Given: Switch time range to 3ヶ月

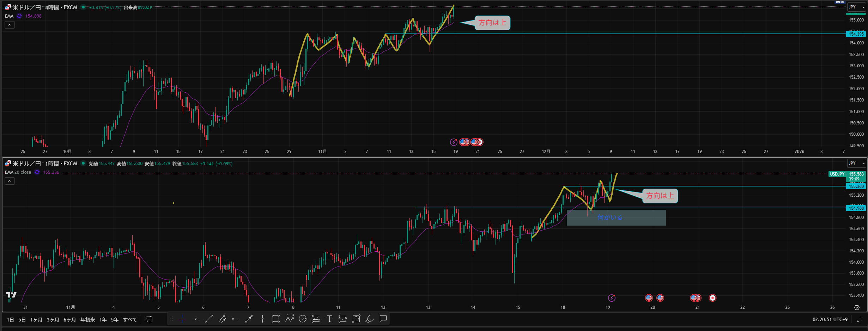Looking at the screenshot, I should click(53, 320).
